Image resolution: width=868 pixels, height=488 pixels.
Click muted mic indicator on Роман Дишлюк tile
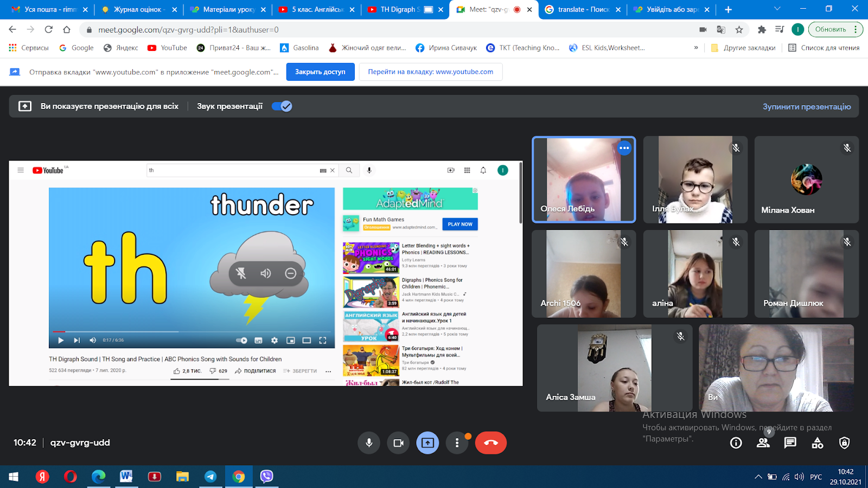(847, 242)
